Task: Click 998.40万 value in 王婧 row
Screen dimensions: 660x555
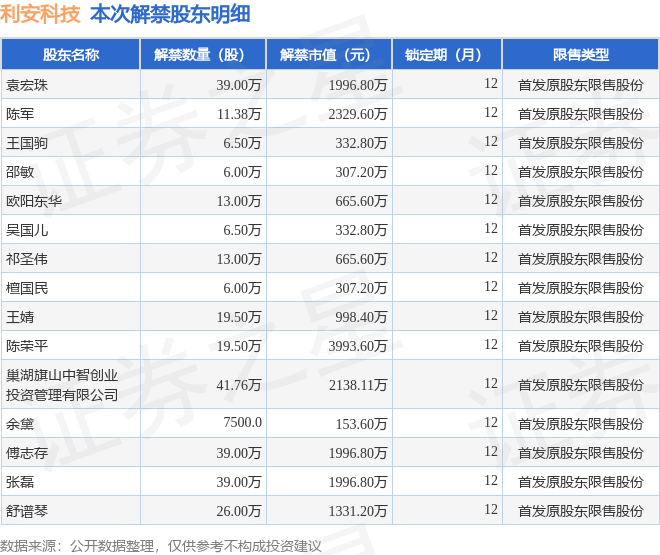Action: [x=361, y=317]
